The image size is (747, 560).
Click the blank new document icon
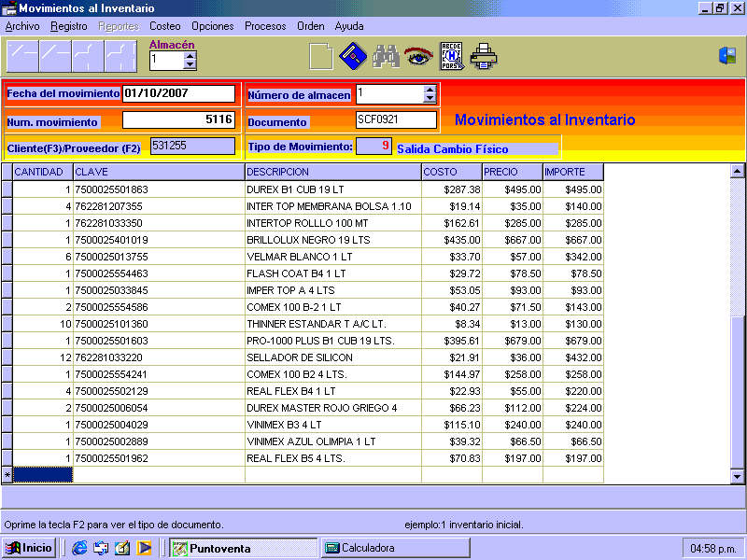320,57
